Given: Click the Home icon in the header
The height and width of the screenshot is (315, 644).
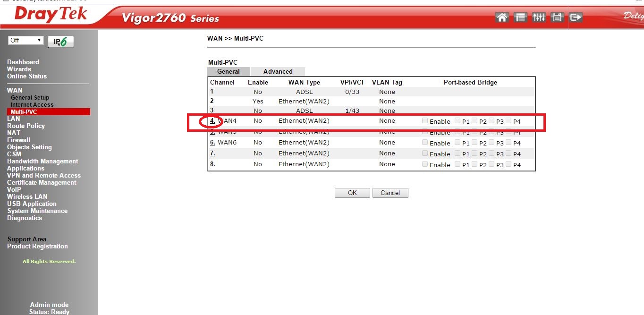Looking at the screenshot, I should click(502, 17).
